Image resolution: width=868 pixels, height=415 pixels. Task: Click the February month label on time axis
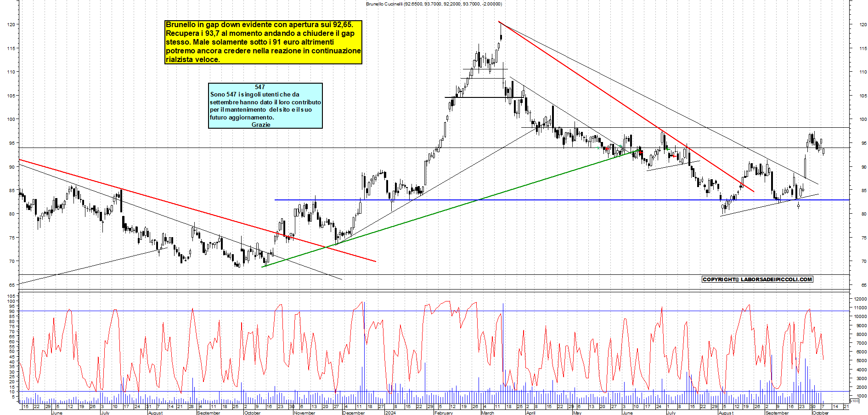point(444,413)
